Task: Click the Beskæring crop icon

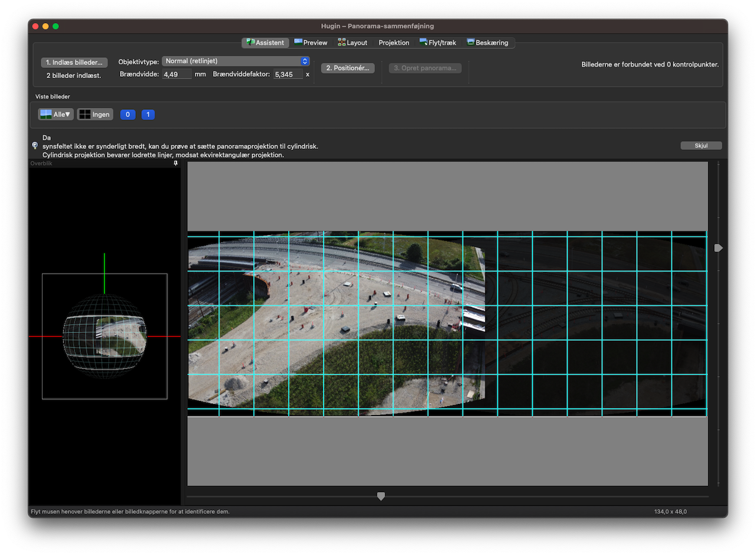Action: [470, 42]
